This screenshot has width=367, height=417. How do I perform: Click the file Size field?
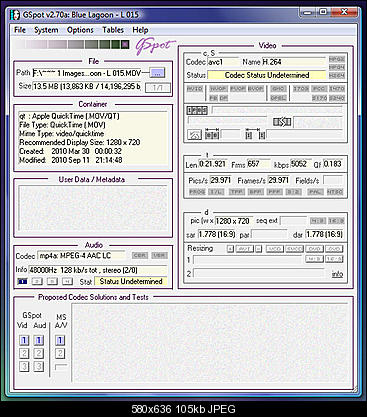(x=87, y=86)
